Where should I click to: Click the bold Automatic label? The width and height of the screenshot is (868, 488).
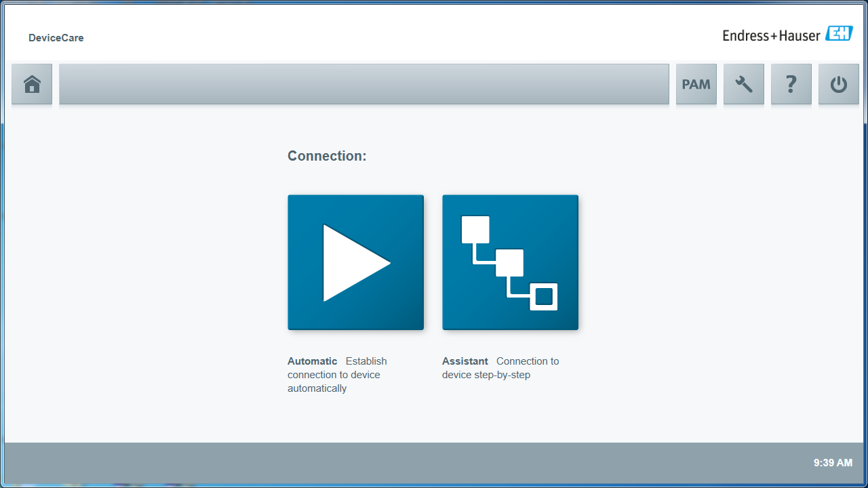coord(312,361)
